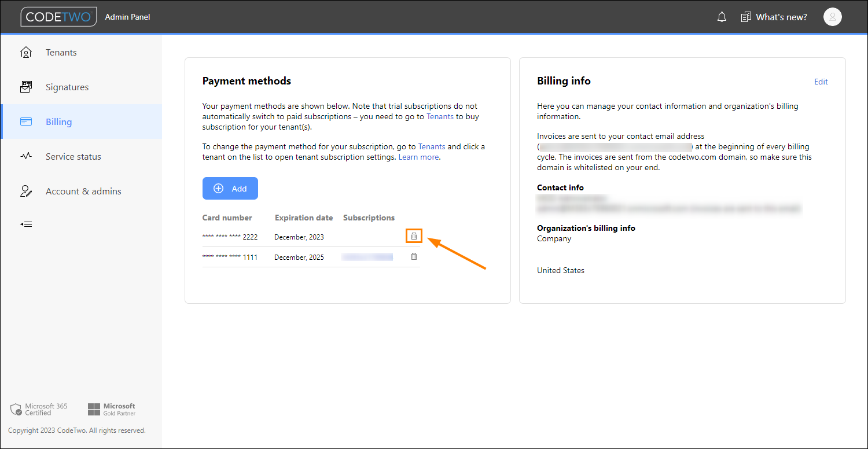
Task: Delete the card ending in 1111
Action: click(414, 256)
